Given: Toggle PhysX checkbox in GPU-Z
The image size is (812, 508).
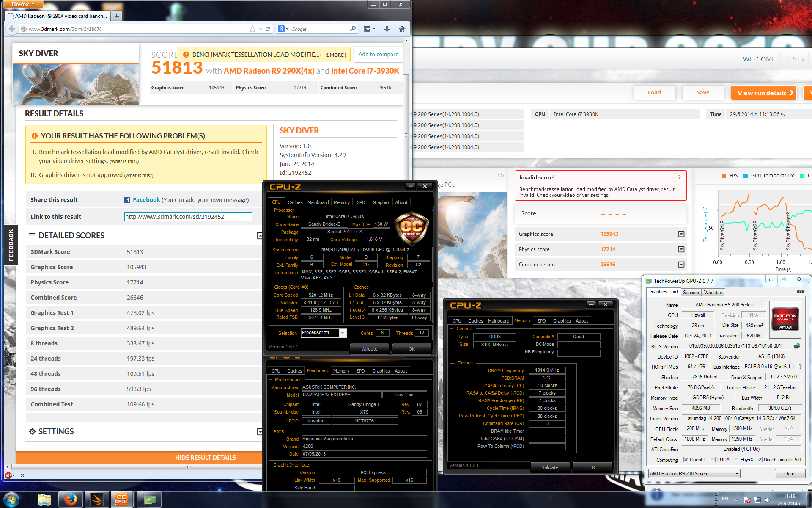Looking at the screenshot, I should click(x=737, y=460).
